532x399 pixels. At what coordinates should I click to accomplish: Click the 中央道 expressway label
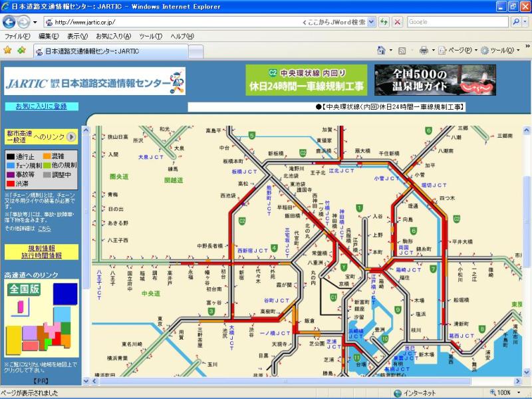pos(151,293)
